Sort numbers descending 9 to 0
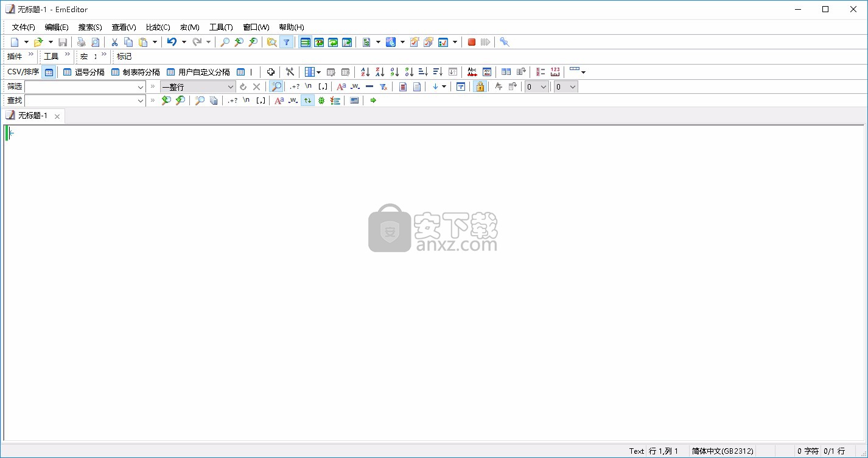The image size is (868, 458). (x=409, y=72)
